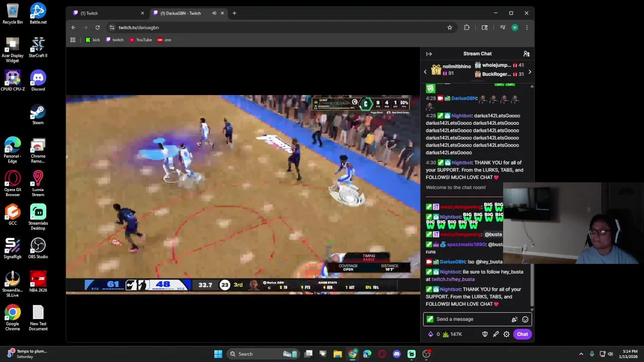Open the media controls icon in Chrome toolbar
Screen dimensions: 644x362
coord(502,28)
